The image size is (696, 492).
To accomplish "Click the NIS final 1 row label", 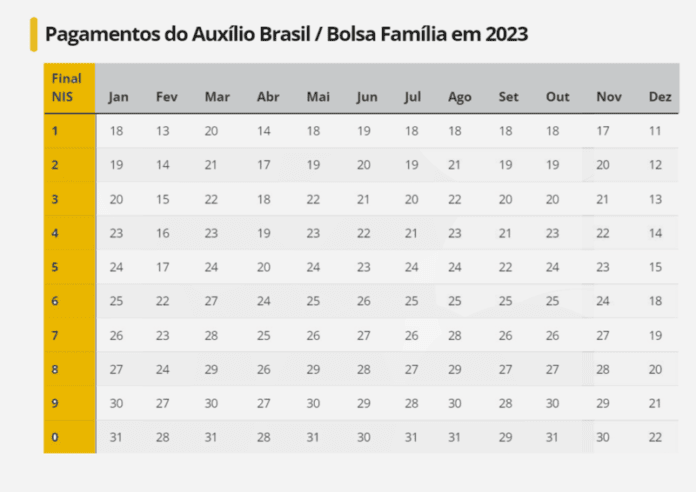I will (x=56, y=131).
